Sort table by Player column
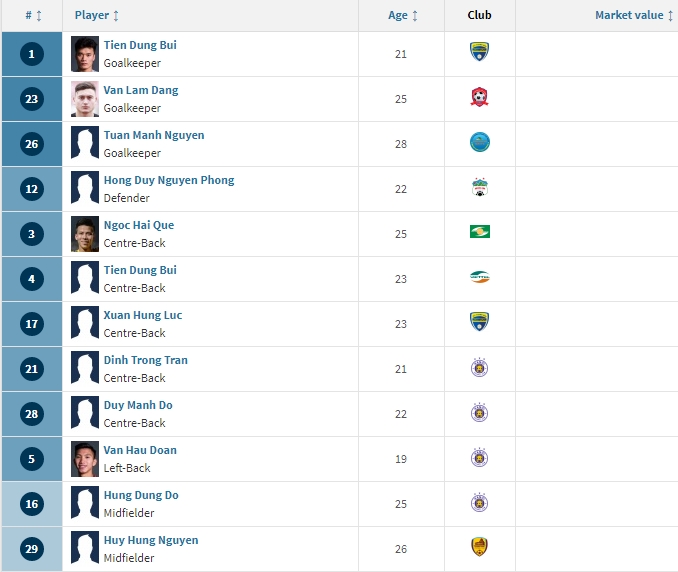 tap(96, 15)
